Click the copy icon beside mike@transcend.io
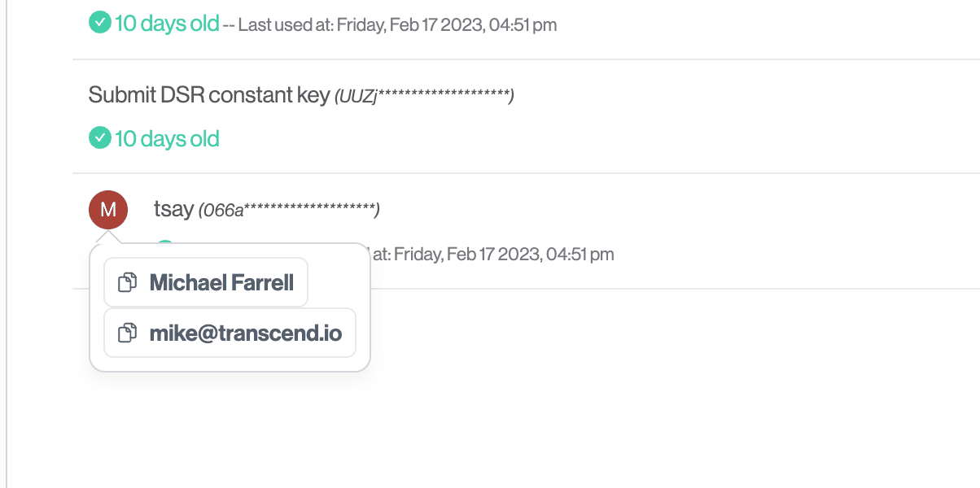Viewport: 980px width, 488px height. (x=127, y=333)
